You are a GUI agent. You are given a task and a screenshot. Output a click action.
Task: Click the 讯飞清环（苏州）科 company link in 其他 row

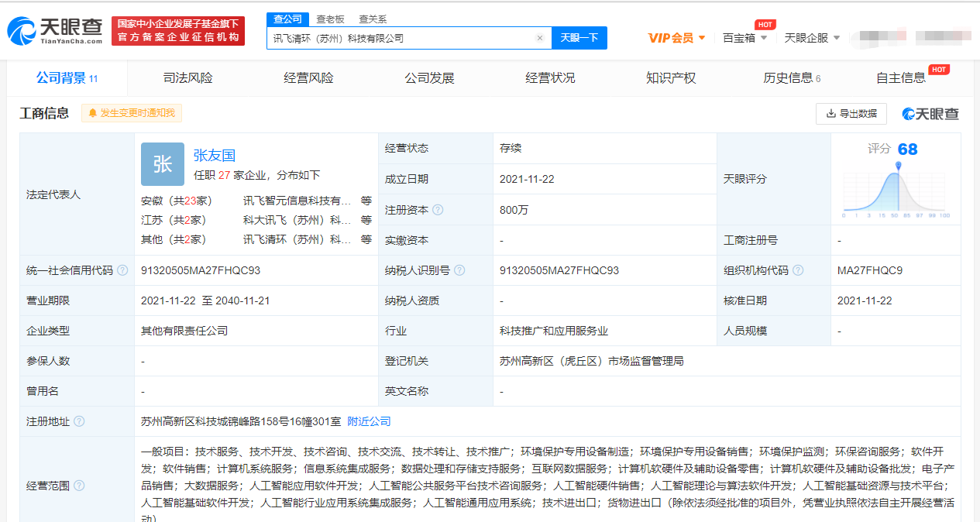pyautogui.click(x=297, y=239)
